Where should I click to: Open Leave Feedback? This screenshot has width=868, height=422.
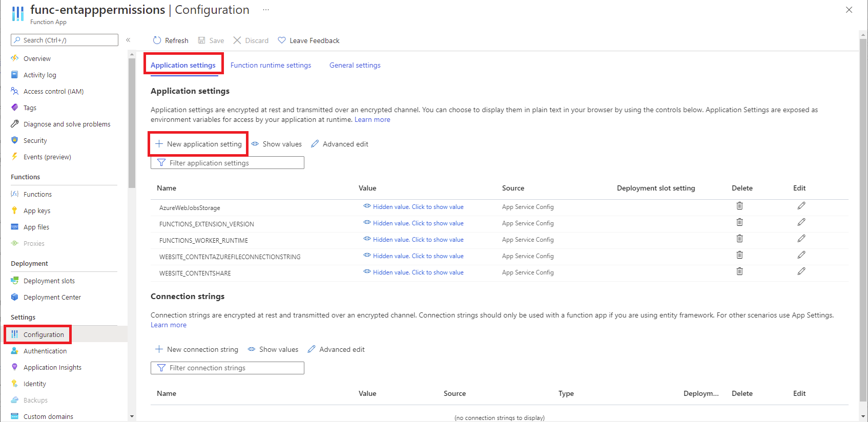(308, 40)
